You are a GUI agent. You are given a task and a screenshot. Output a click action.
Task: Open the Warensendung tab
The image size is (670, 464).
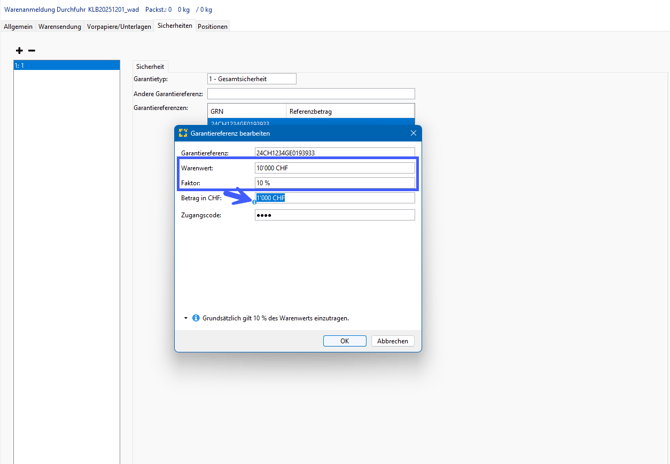(60, 27)
